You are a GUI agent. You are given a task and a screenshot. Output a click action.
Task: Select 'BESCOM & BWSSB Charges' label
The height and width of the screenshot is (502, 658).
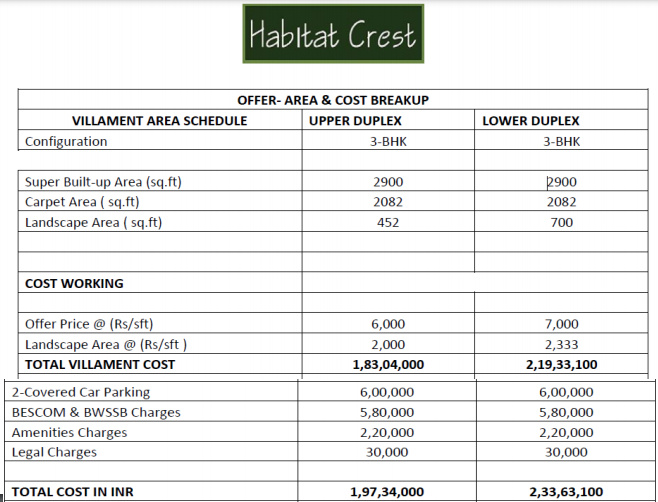click(96, 413)
